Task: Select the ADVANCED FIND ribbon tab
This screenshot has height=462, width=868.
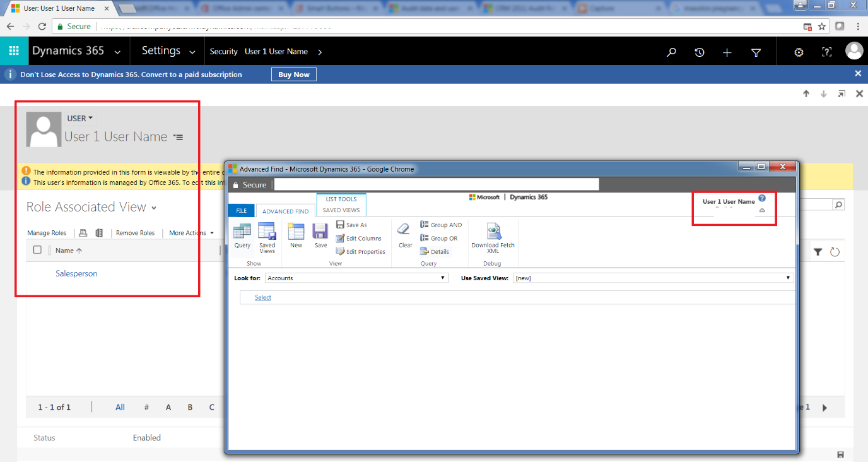Action: pyautogui.click(x=286, y=211)
